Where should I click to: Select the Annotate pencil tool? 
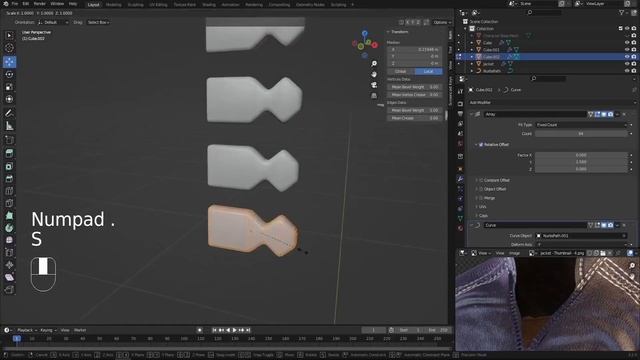pos(9,113)
